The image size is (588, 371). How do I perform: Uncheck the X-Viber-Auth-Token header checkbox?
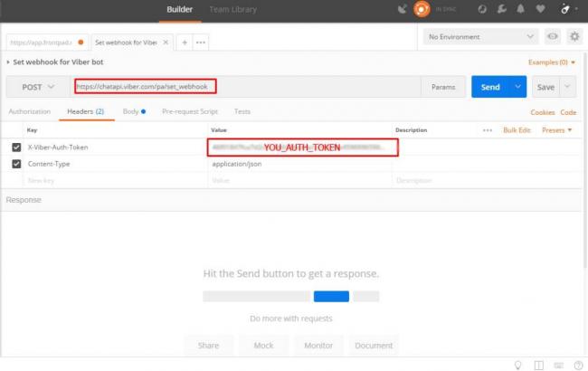point(16,147)
